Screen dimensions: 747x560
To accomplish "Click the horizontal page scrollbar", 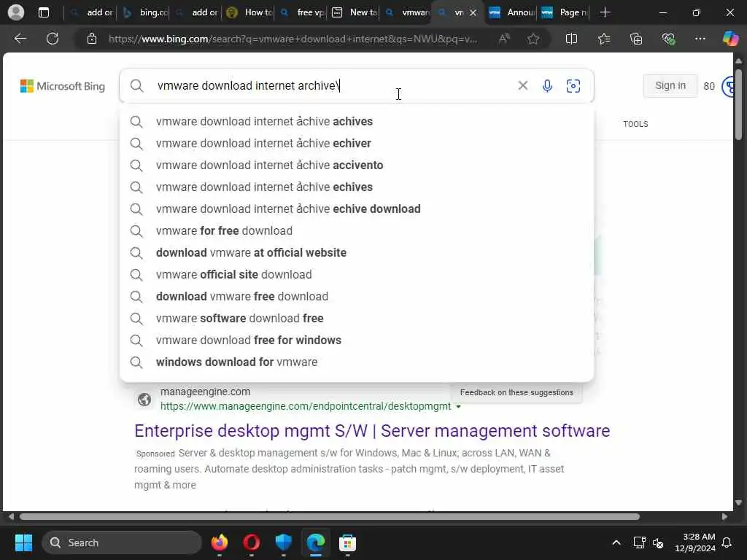I will point(329,517).
